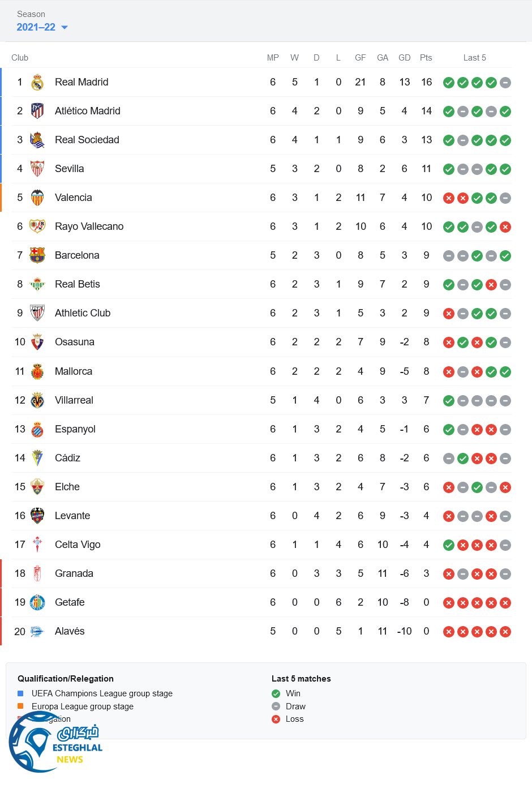
Task: Click the Real Madrid club crest
Action: [x=37, y=83]
